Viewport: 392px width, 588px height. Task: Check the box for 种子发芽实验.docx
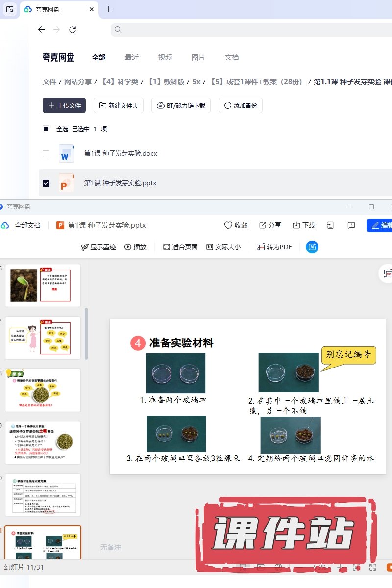click(x=46, y=154)
